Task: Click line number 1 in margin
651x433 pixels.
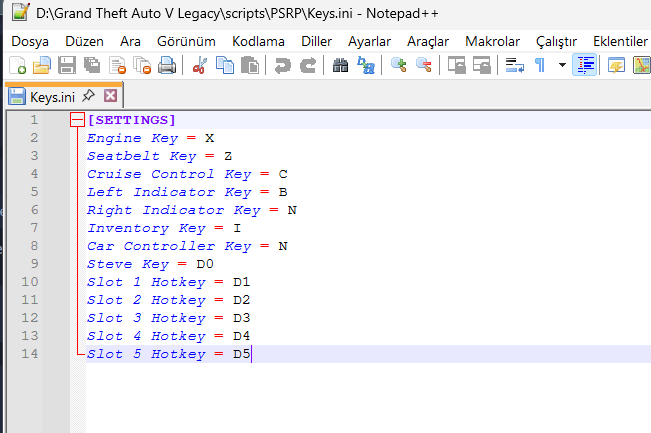Action: coord(34,120)
